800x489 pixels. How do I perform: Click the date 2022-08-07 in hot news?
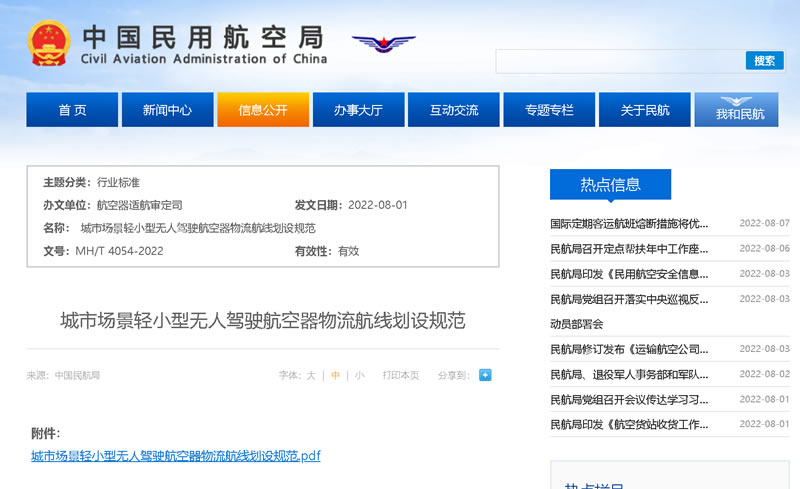(x=764, y=223)
